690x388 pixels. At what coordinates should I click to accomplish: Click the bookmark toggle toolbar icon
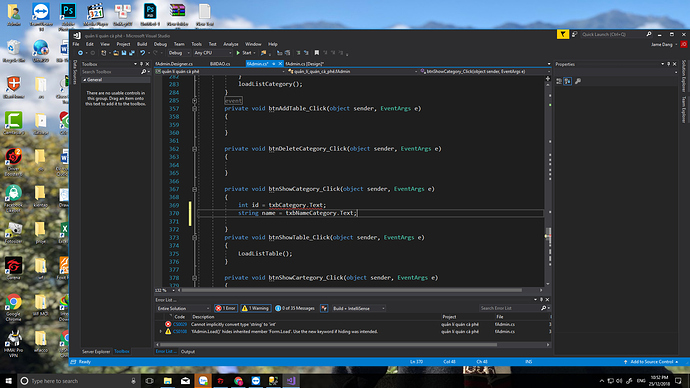tap(316, 53)
